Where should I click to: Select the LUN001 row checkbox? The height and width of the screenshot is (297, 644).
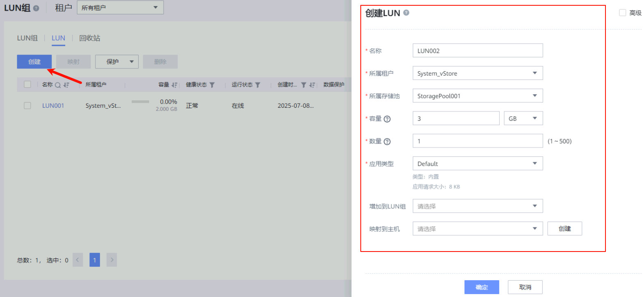click(x=27, y=106)
